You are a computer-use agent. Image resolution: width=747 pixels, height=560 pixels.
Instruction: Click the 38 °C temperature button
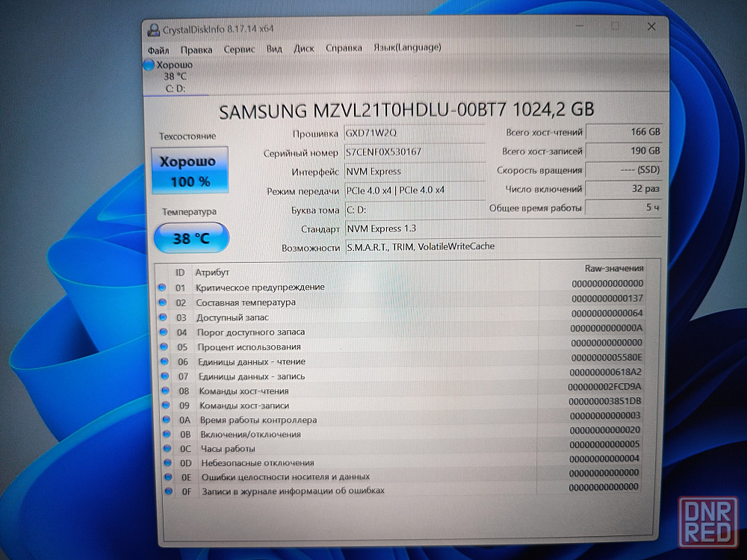tap(191, 238)
